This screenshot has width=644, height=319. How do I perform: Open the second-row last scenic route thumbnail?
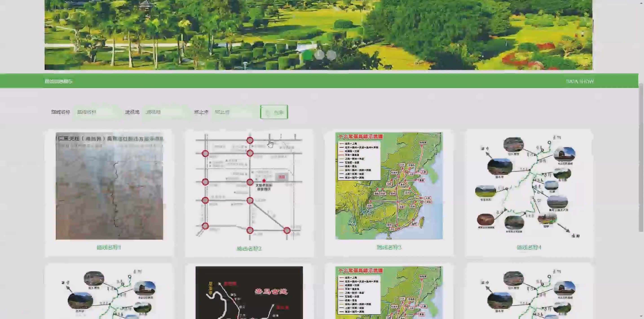[x=529, y=293]
